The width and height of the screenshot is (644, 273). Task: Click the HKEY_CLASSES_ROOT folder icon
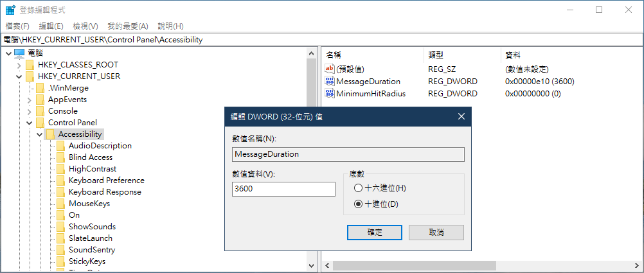30,65
